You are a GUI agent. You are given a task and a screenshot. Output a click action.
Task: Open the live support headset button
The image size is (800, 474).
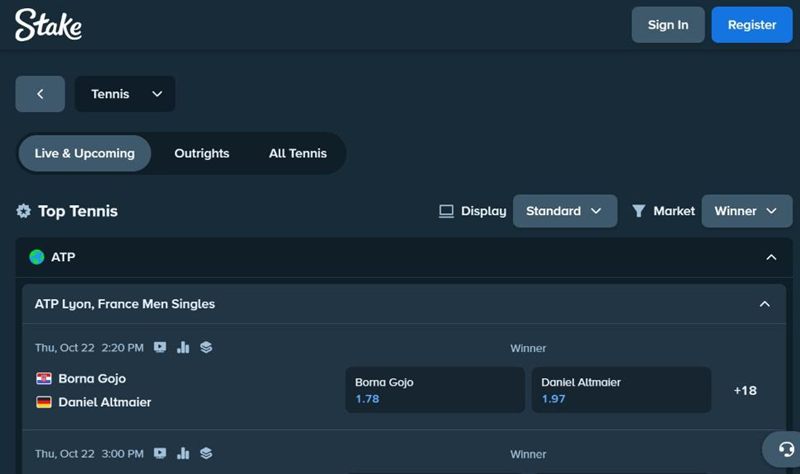784,450
